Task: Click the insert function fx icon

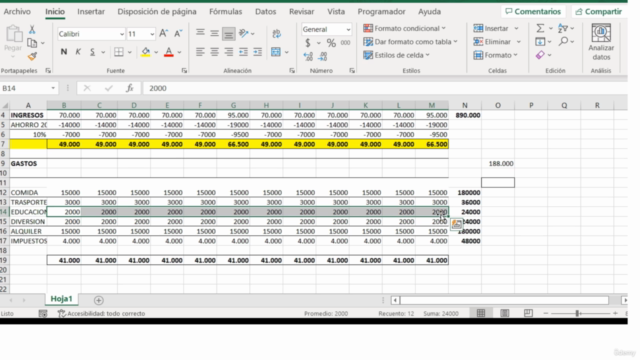Action: click(130, 88)
